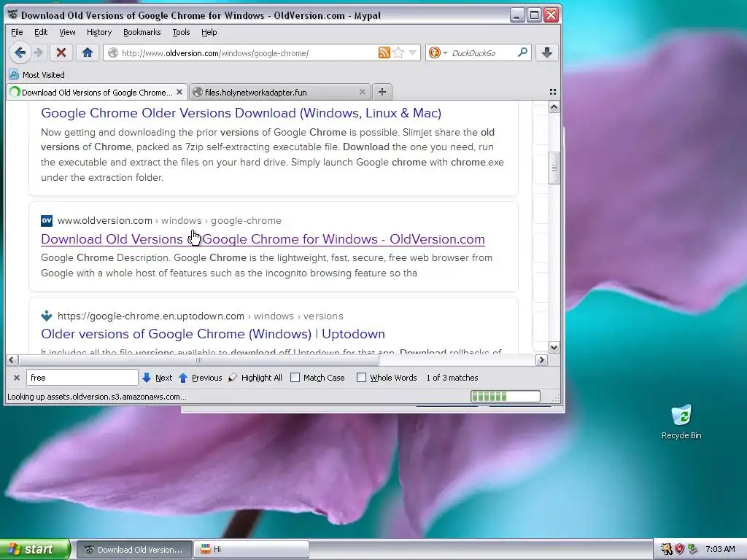Open the DuckDuckGo search engine selector

pos(438,52)
